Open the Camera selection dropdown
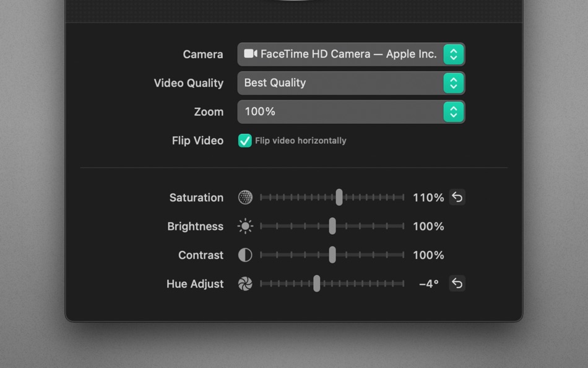 pyautogui.click(x=347, y=54)
